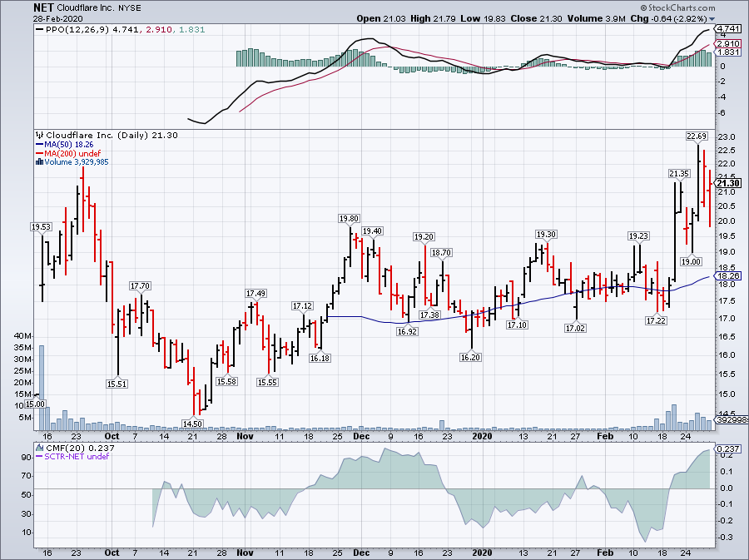The height and width of the screenshot is (560, 749).
Task: Click the red MA(200) line swatch
Action: coord(40,154)
